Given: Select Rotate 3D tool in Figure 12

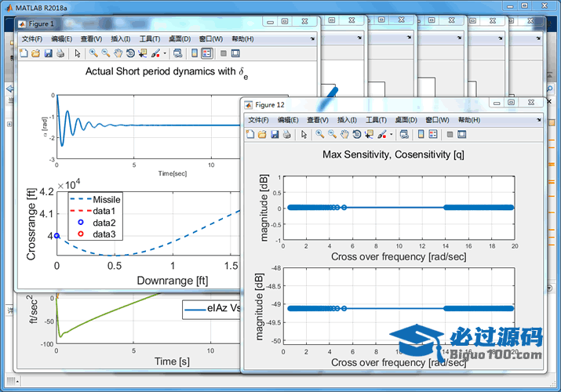Looking at the screenshot, I should click(x=357, y=134).
